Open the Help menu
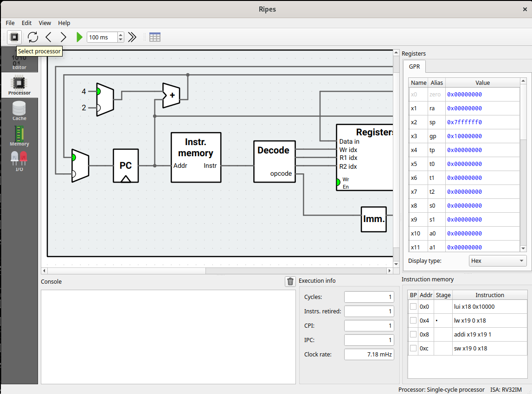This screenshot has height=394, width=532. coord(64,23)
